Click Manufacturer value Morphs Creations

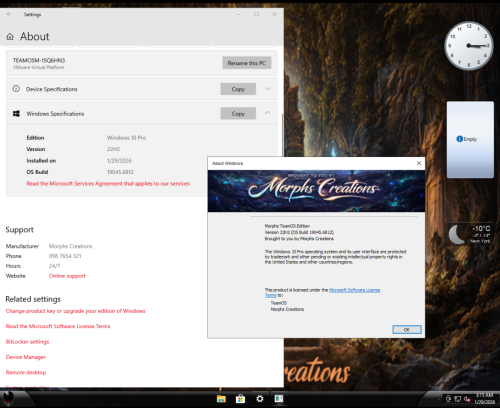point(71,246)
